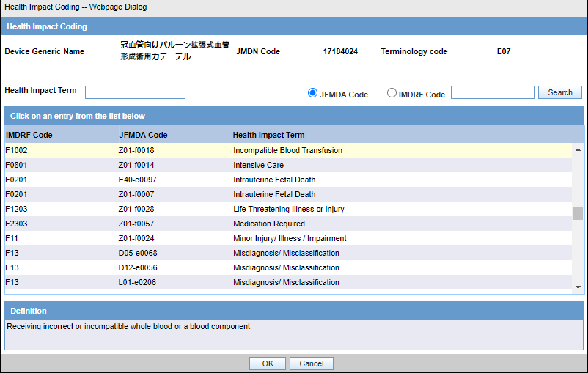Viewport: 588px width, 373px height.
Task: Select the JFMDA Code radio button
Action: click(x=312, y=92)
